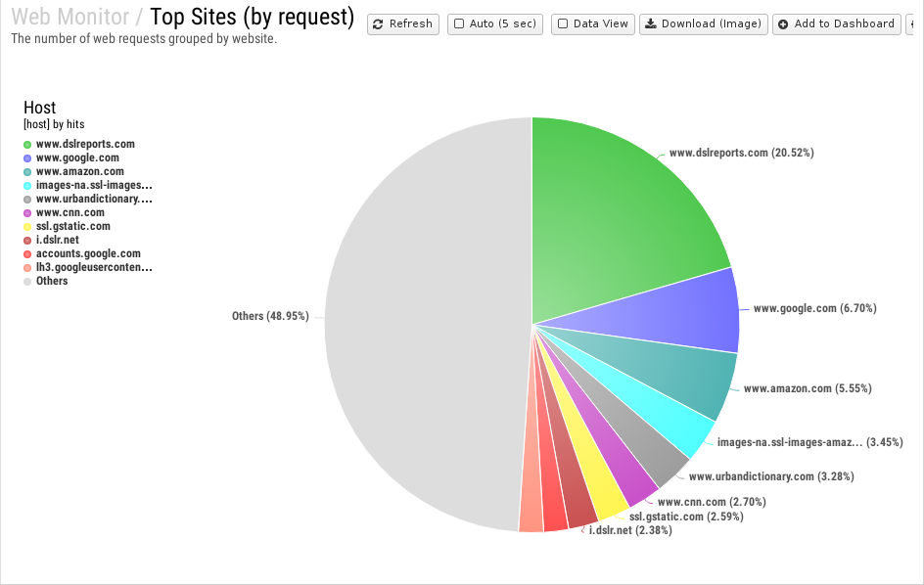Toggle www.urbandictionary legend entry text
The image size is (924, 585).
click(x=94, y=199)
